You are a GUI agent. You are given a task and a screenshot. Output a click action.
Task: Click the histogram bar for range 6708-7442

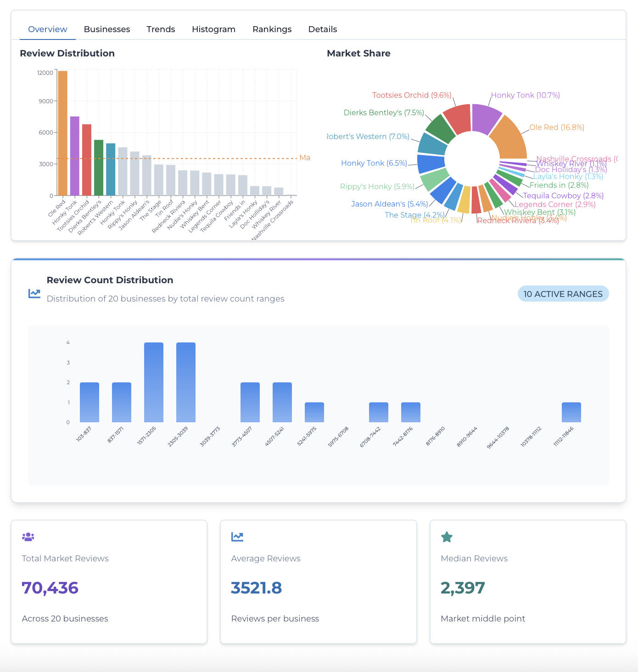pos(379,412)
